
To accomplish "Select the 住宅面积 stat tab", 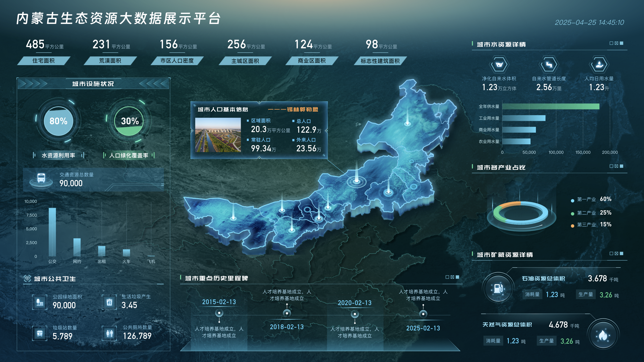I will (x=43, y=60).
